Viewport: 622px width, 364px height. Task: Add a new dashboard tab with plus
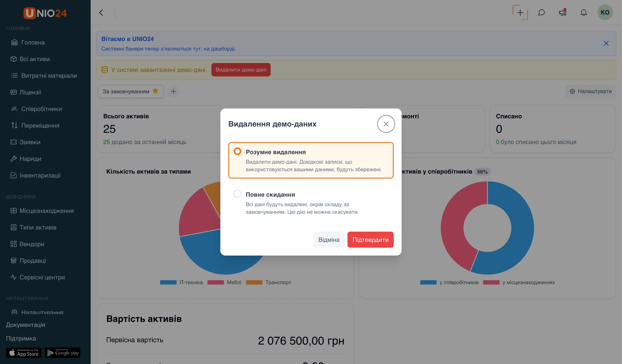(173, 92)
